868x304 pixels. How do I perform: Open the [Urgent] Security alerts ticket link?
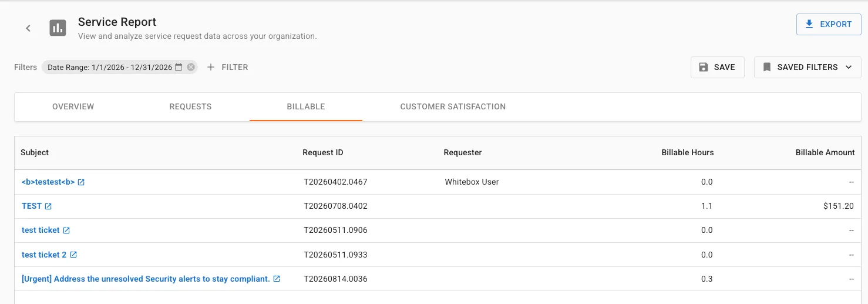point(146,279)
